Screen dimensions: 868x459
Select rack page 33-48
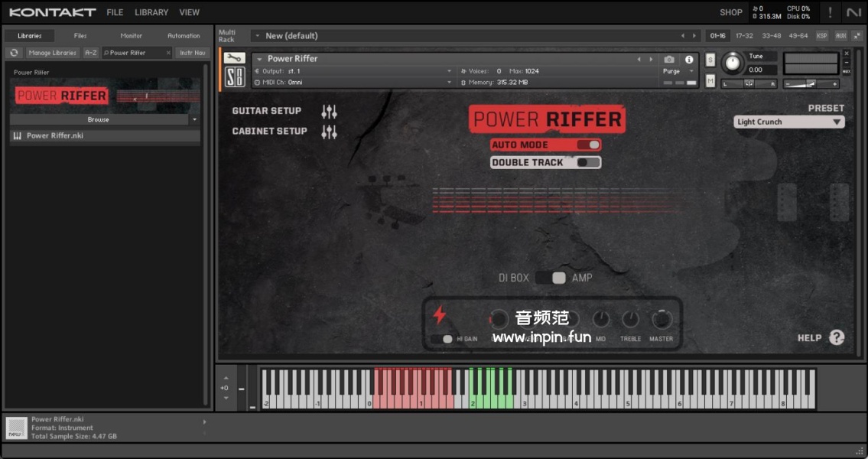771,35
